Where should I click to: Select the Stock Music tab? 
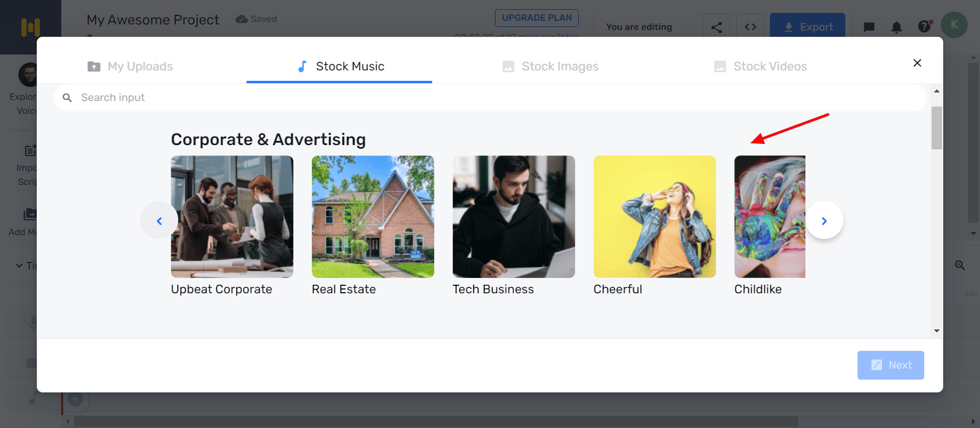pos(340,67)
